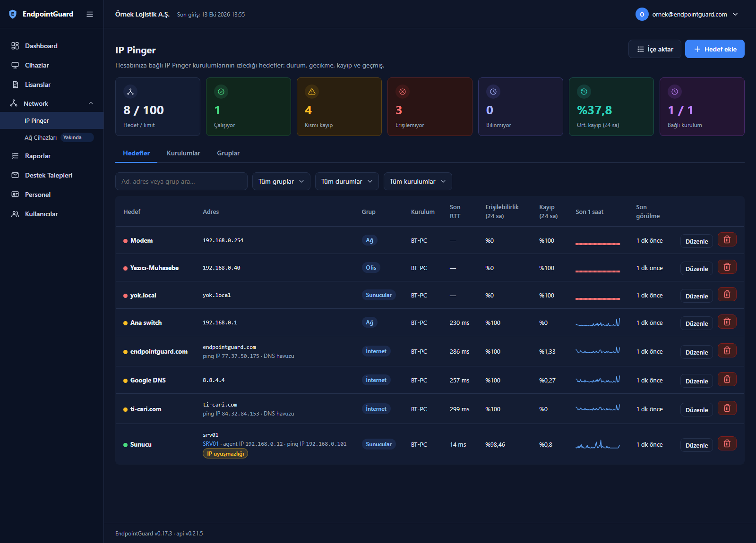Open Raporlar in the sidebar
Screen dimensions: 756x543
coord(52,156)
